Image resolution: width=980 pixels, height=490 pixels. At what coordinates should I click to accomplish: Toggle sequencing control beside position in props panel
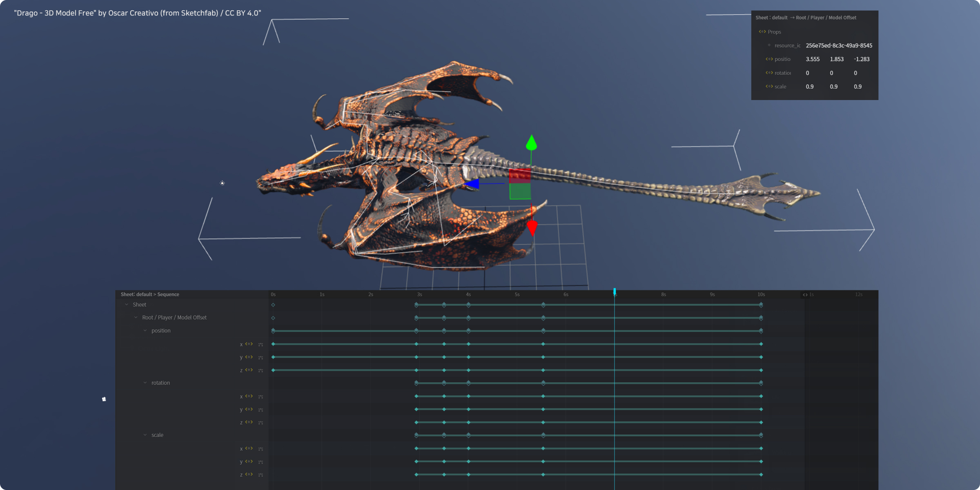coord(769,59)
